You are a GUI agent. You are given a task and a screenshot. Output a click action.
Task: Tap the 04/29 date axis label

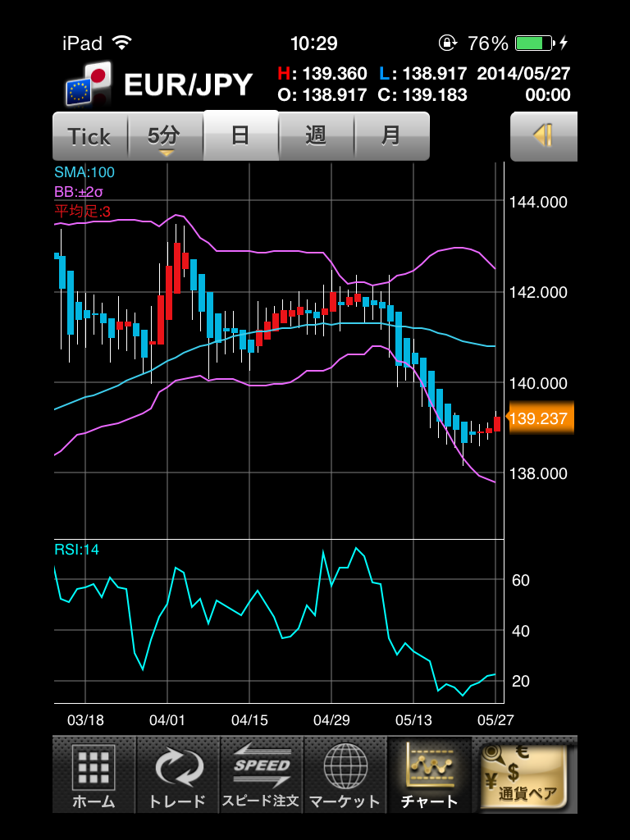[331, 720]
